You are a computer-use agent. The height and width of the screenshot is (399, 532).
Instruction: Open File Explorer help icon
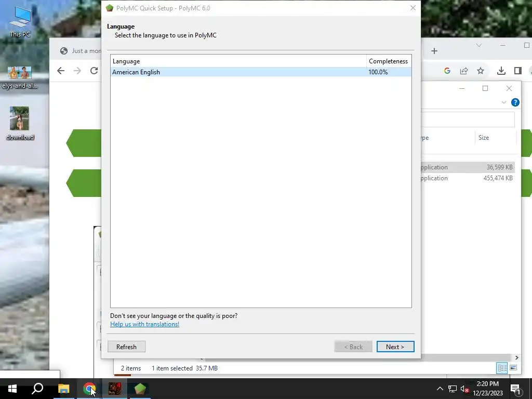pos(515,102)
